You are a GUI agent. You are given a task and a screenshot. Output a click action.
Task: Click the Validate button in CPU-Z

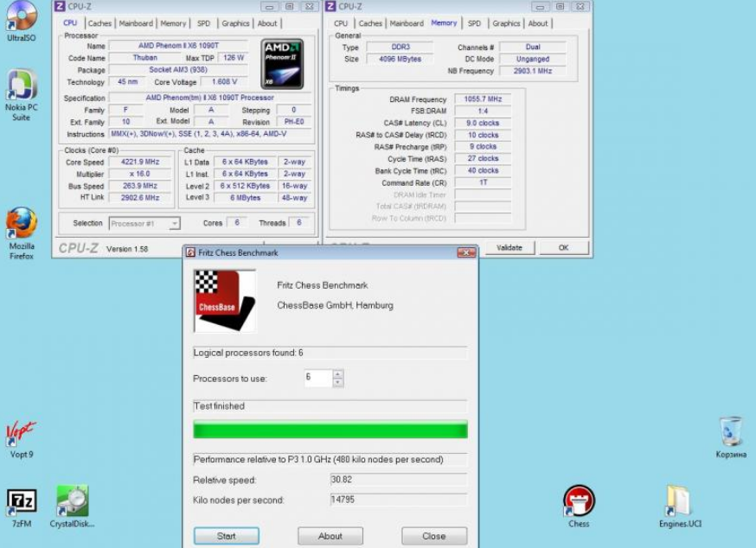tap(509, 248)
